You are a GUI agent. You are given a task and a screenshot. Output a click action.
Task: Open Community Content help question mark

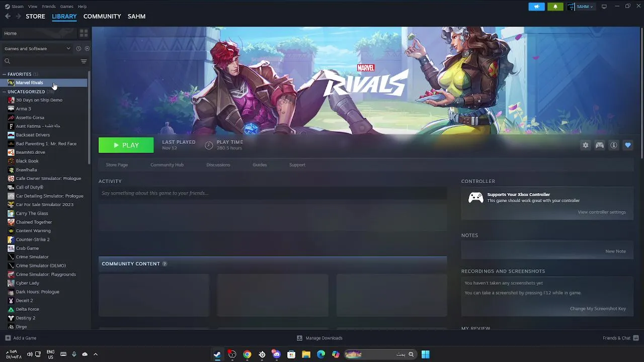pos(164,264)
